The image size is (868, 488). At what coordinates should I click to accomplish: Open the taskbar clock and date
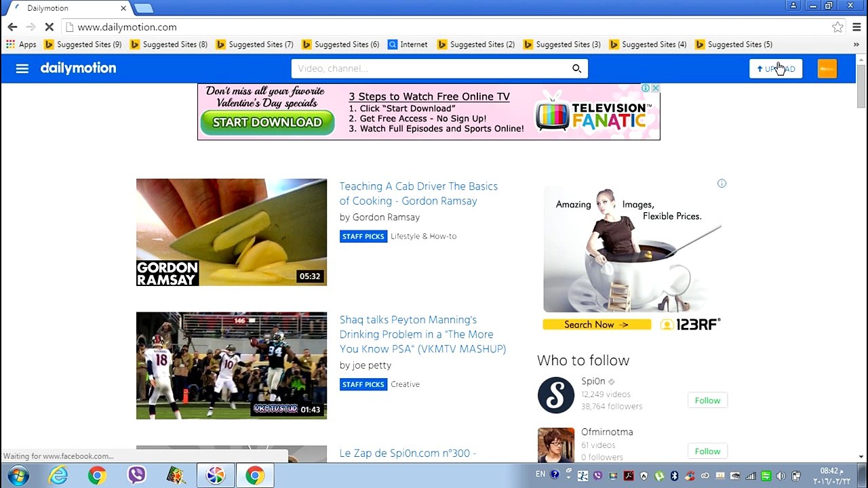pyautogui.click(x=831, y=476)
